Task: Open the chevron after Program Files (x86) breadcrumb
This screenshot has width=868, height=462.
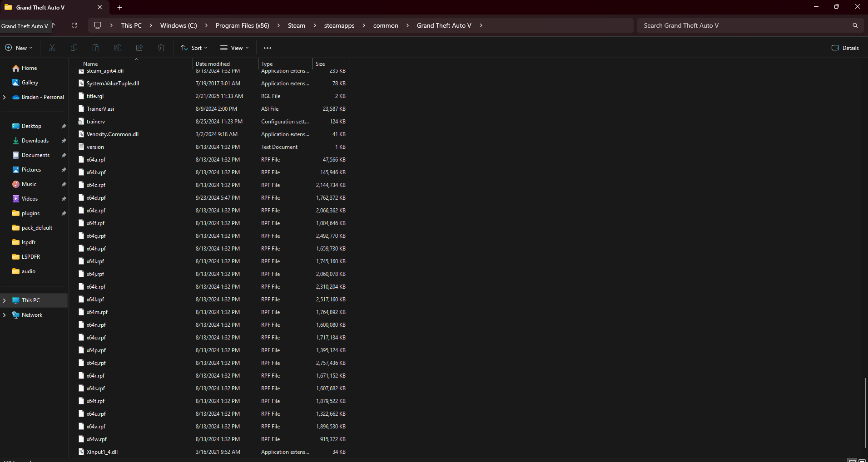Action: 278,25
